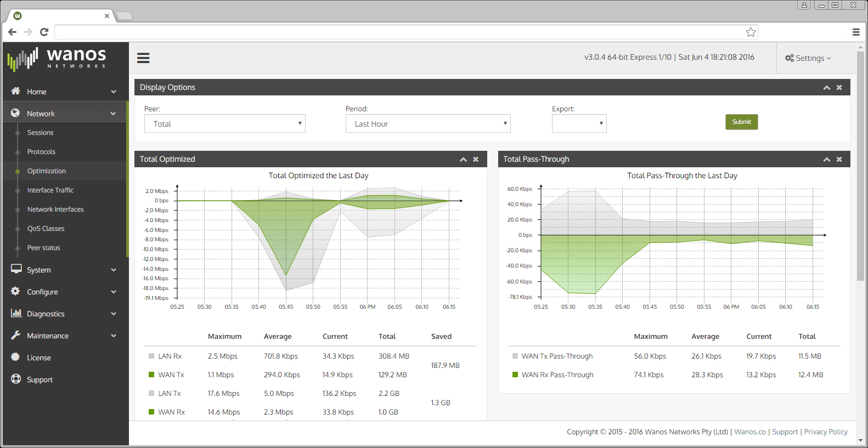Open the Privacy Policy footer link
Screen dimensions: 868x448
[x=826, y=432]
